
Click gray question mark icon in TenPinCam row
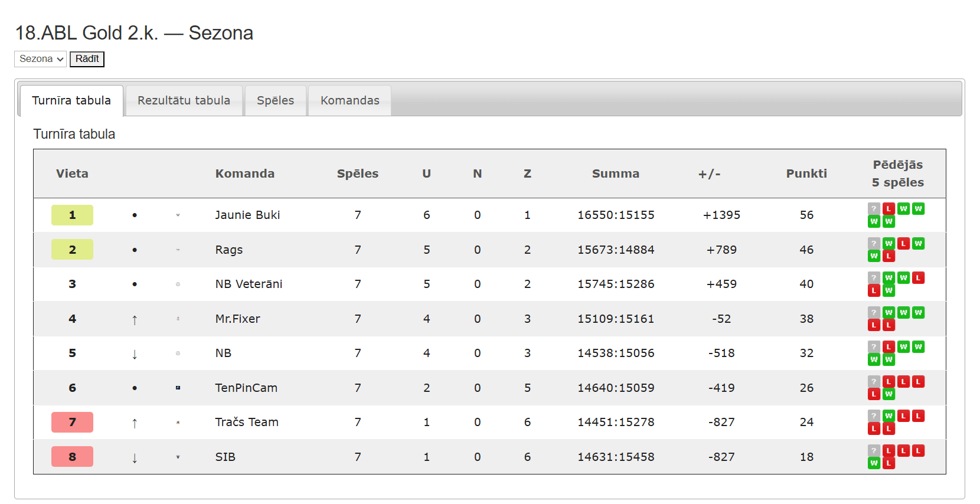point(874,381)
